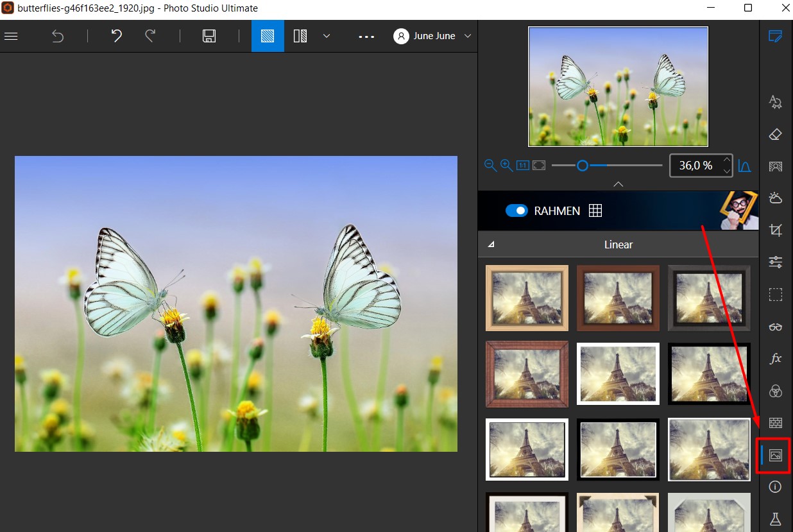Image resolution: width=793 pixels, height=532 pixels.
Task: Click the greyed-out revert arrow in toolbar
Action: coord(58,36)
